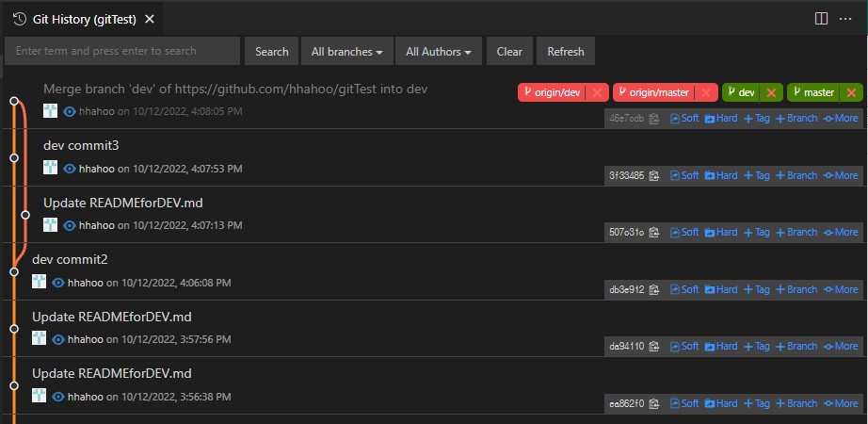The width and height of the screenshot is (868, 424).
Task: Click author avatar on dev commit2
Action: 39,282
